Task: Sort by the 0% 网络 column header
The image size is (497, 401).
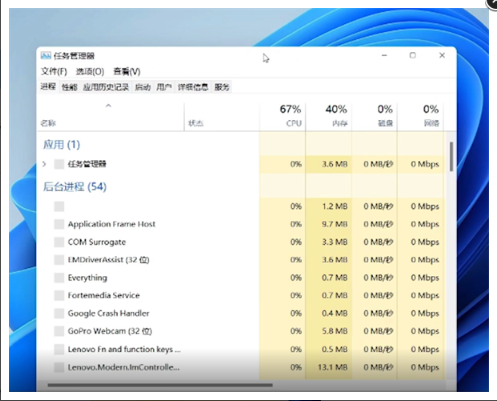Action: 420,117
